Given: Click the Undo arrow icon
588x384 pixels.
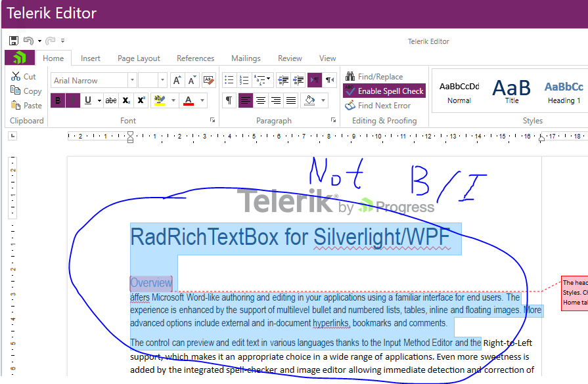Looking at the screenshot, I should tap(28, 41).
